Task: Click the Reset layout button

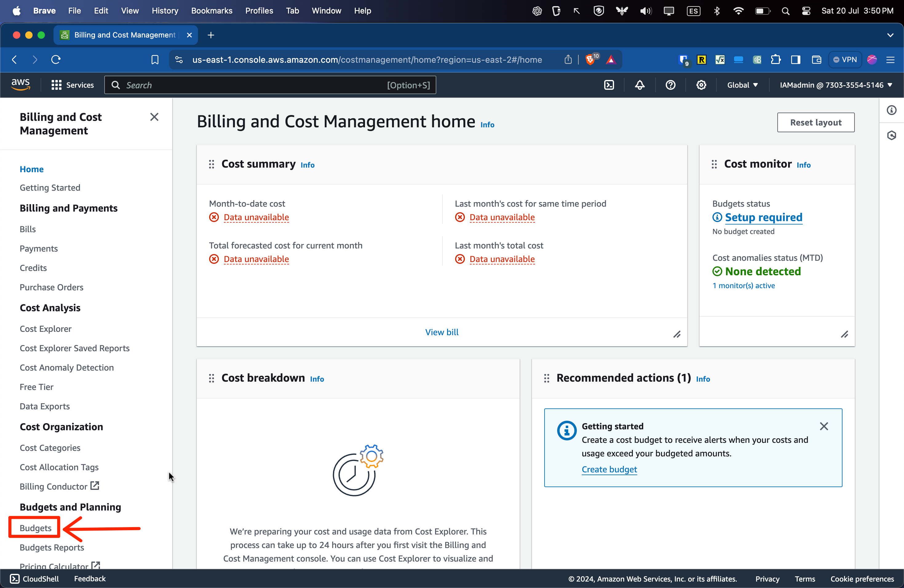Action: click(x=815, y=122)
